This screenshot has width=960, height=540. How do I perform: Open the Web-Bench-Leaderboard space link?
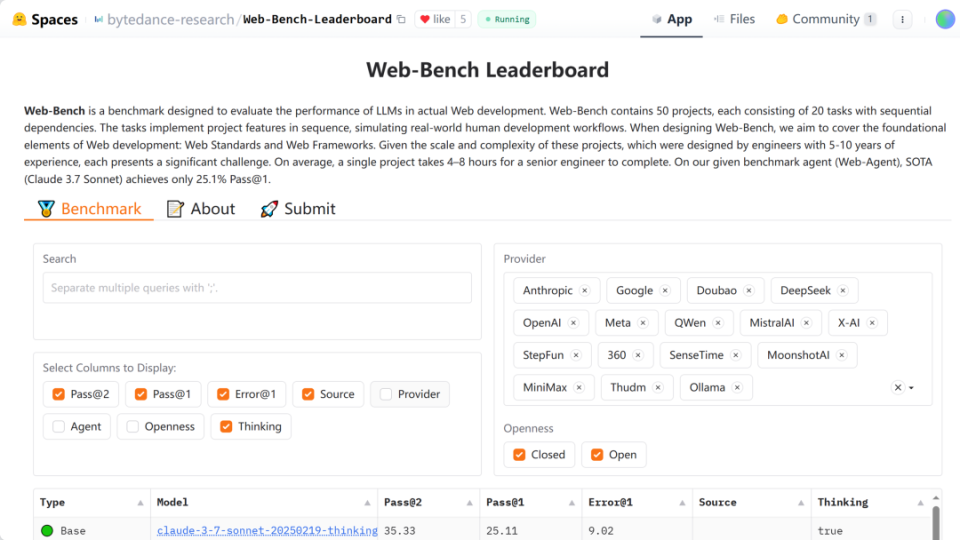tap(317, 20)
